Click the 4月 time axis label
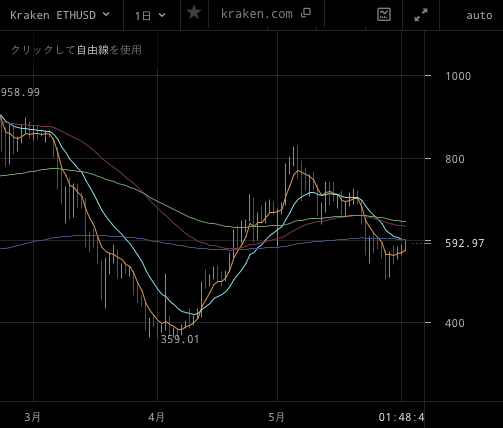Viewport: 503px width, 428px height. [156, 417]
